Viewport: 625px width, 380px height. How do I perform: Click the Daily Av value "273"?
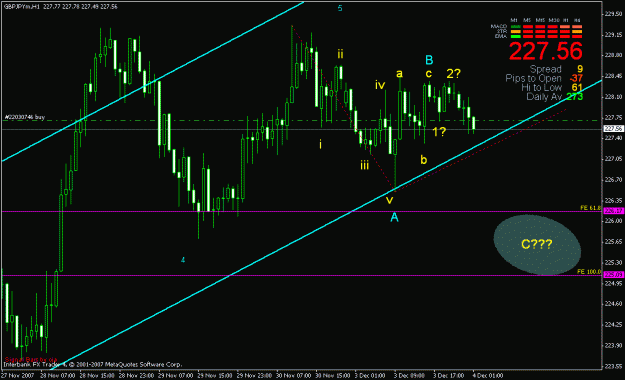tap(575, 96)
